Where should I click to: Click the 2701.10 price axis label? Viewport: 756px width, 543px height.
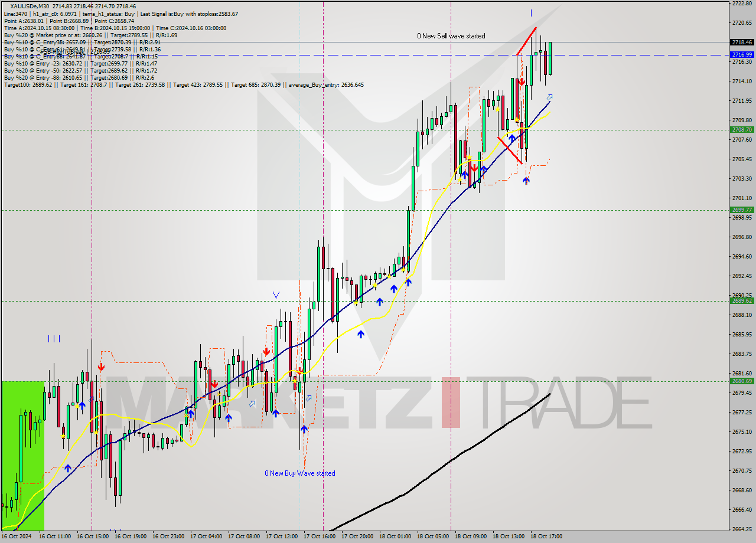pyautogui.click(x=741, y=198)
